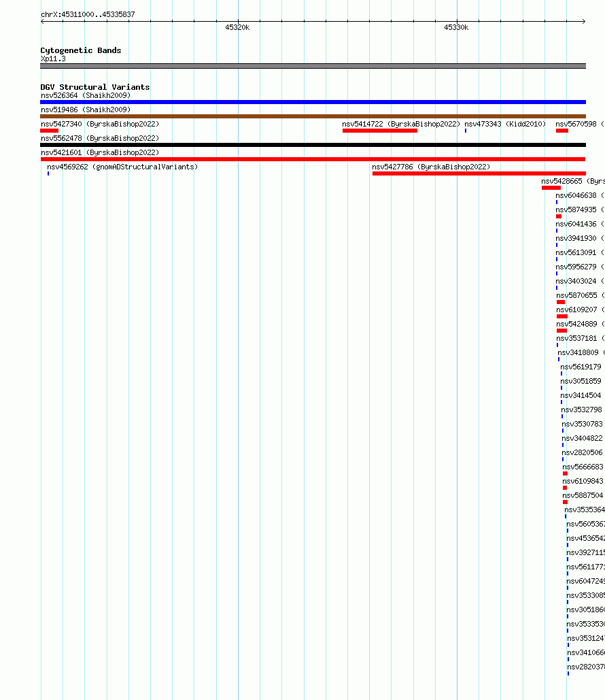Click the nsv3414504 variant label

[581, 395]
